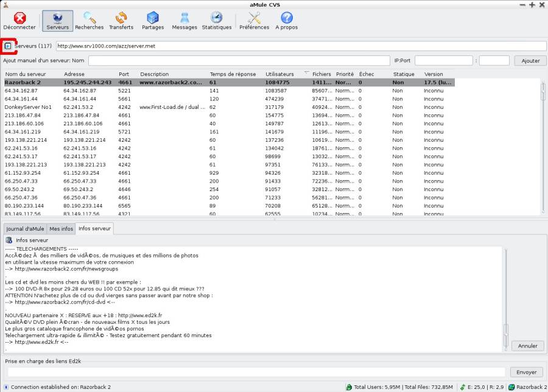Image resolution: width=548 pixels, height=392 pixels.
Task: Open the Recherches search tool
Action: 89,21
